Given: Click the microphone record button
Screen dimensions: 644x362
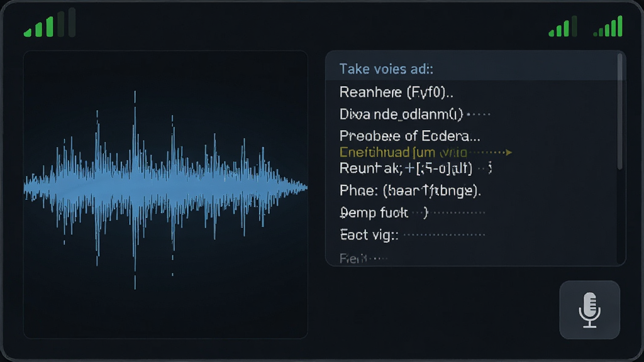Looking at the screenshot, I should click(x=589, y=310).
